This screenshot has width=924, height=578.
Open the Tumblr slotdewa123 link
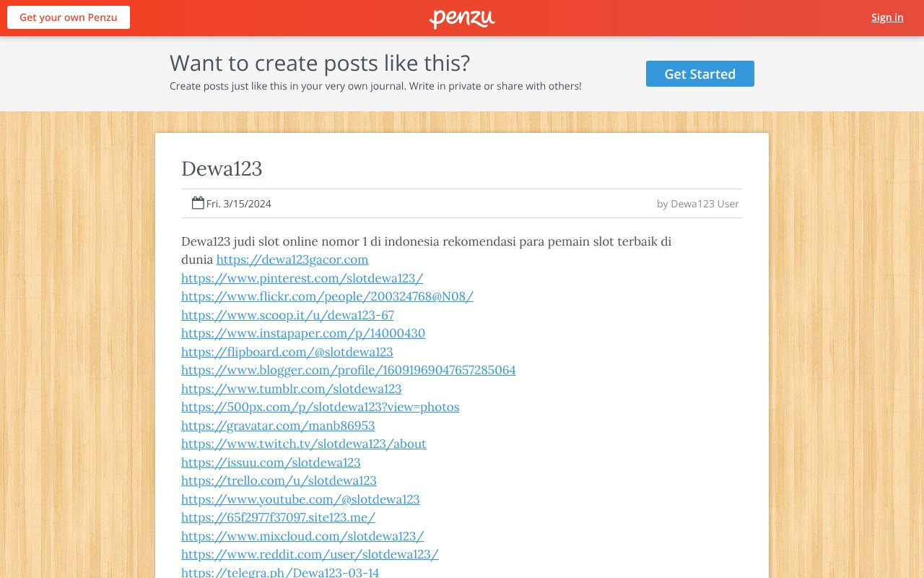291,389
